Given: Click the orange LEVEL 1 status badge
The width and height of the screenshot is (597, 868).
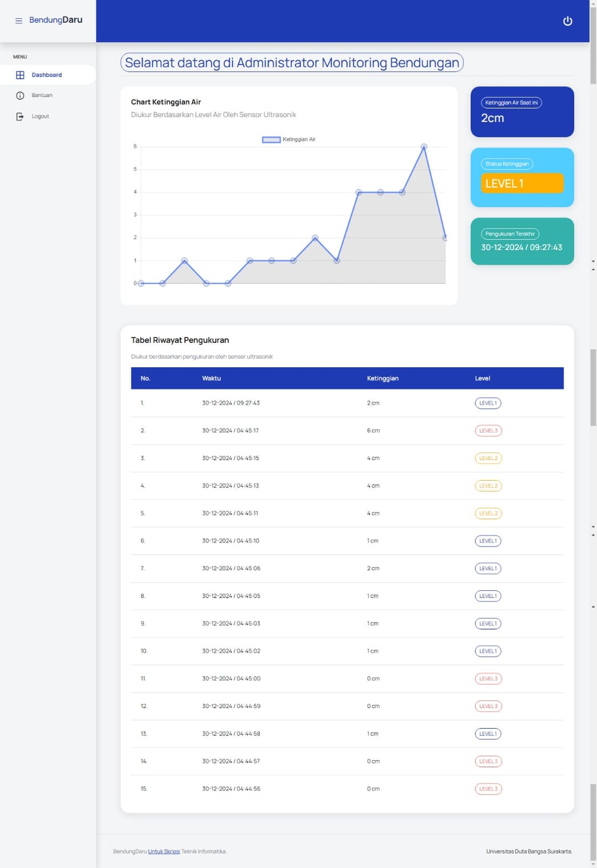Looking at the screenshot, I should tap(522, 183).
